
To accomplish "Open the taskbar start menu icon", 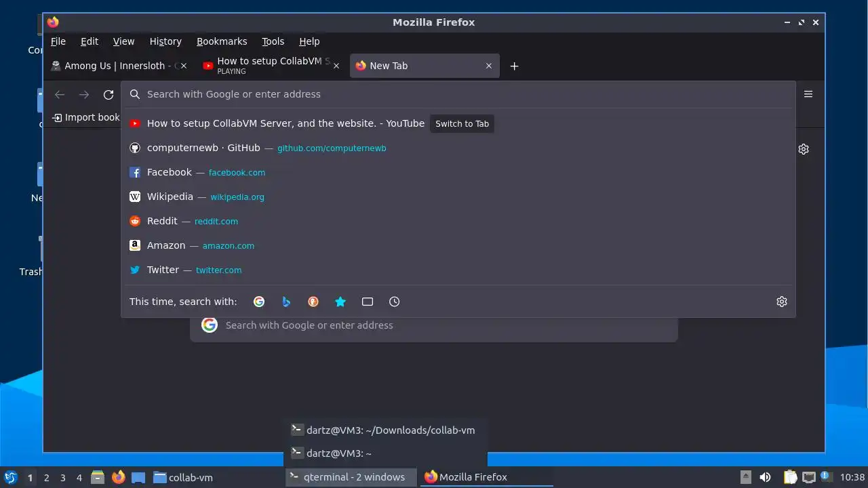I will pos(10,477).
